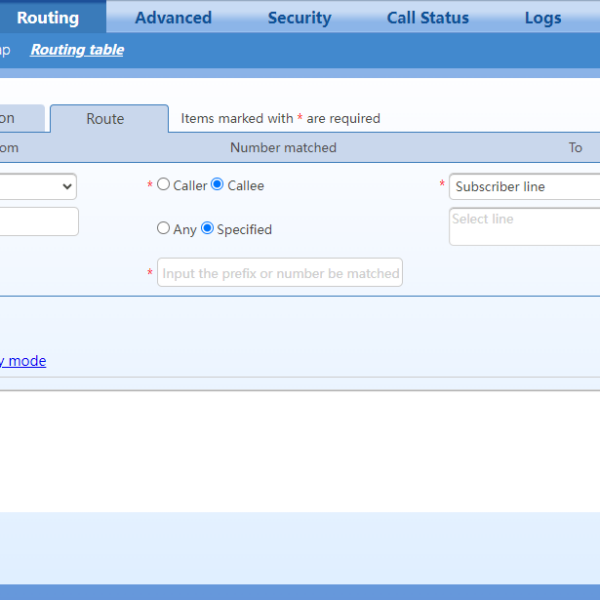Focus the prefix or number matched input
Screen dimensions: 600x600
click(x=280, y=273)
